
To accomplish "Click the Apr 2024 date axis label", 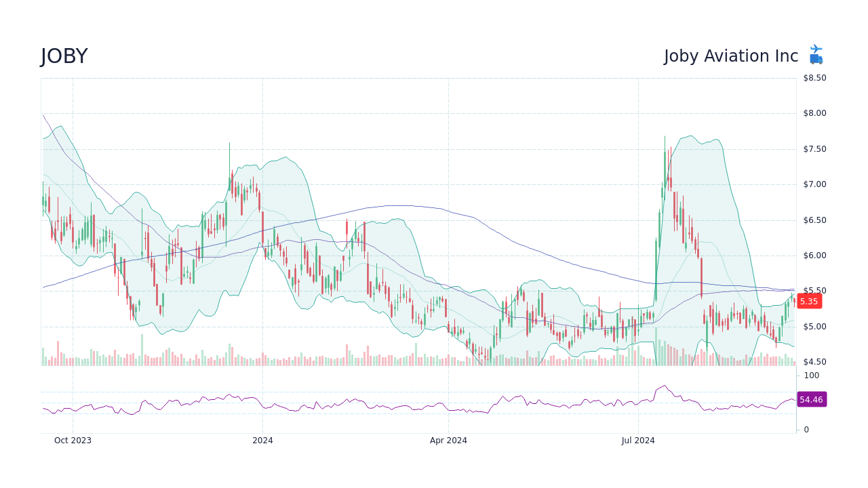I will pos(448,441).
